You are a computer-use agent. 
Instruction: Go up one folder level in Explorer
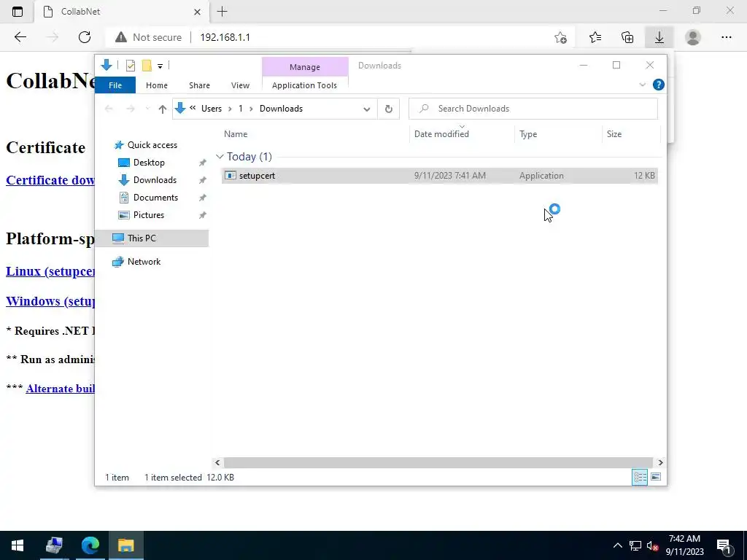(x=163, y=109)
